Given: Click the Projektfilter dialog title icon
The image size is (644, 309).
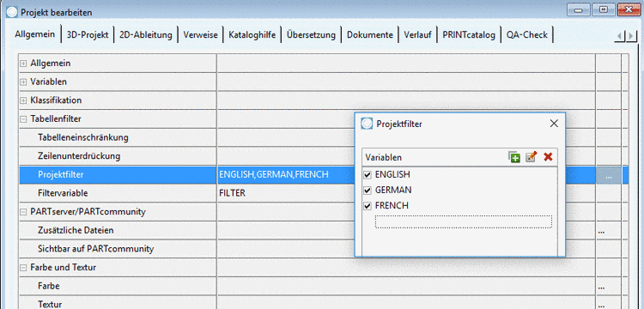Looking at the screenshot, I should point(367,124).
